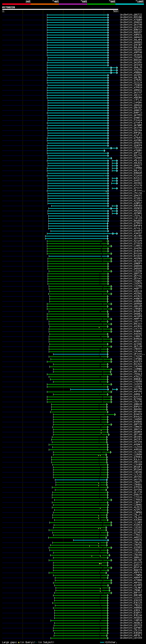Select UniRef100_Q7Y070 hit
This screenshot has height=644, width=146.
pyautogui.click(x=131, y=188)
